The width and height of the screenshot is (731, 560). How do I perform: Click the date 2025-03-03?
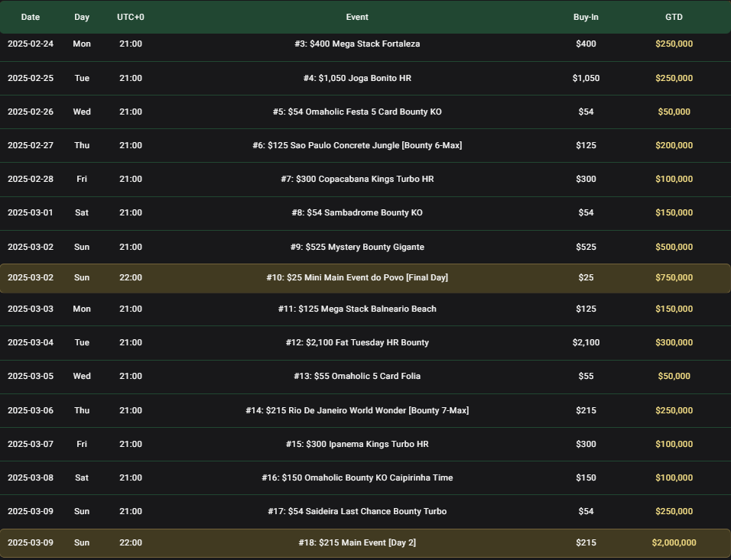[31, 309]
